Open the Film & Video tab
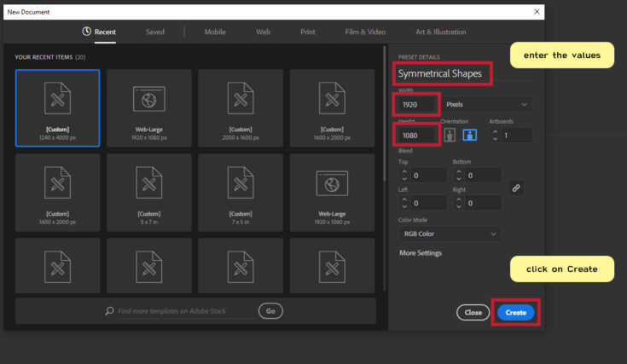Viewport: 627px width, 364px height. click(365, 32)
